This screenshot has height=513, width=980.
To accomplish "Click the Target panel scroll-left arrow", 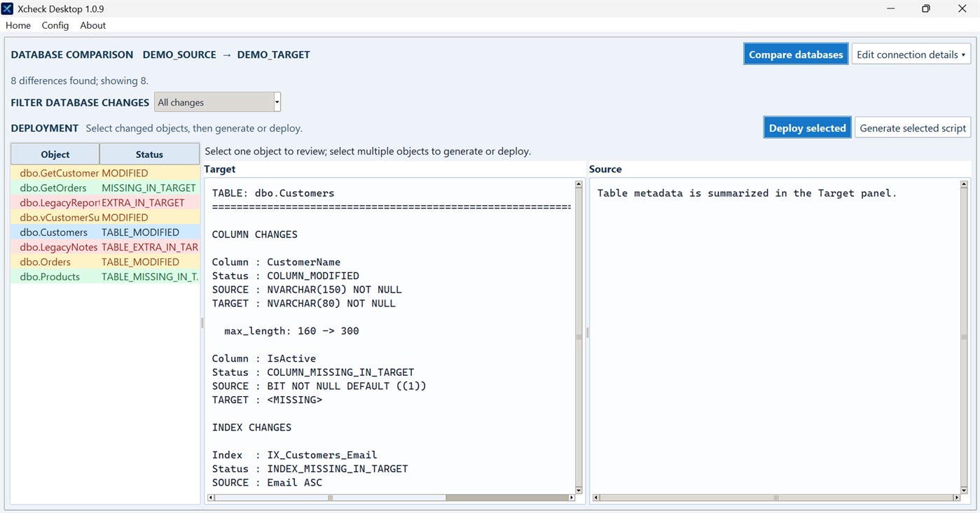I will click(x=211, y=498).
